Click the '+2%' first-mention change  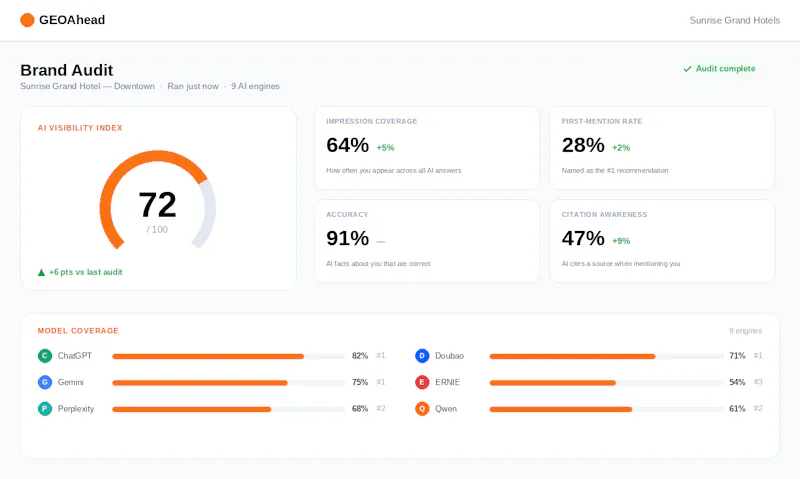tap(621, 148)
